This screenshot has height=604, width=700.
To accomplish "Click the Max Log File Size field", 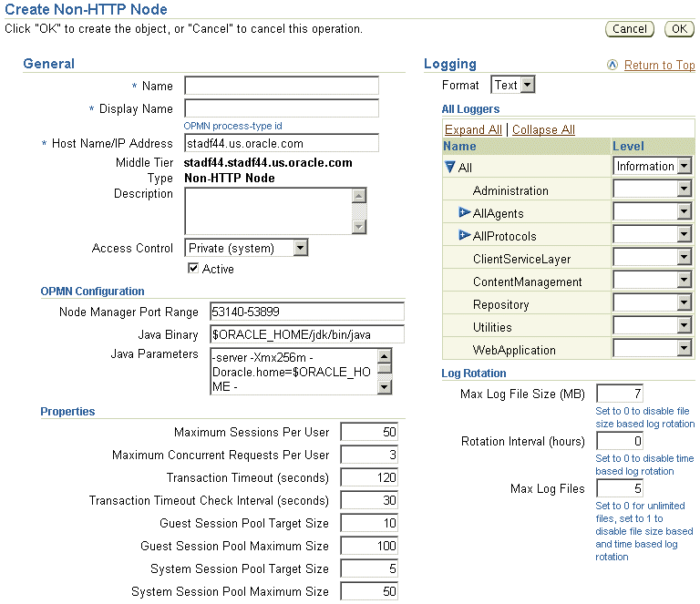I will [x=620, y=394].
